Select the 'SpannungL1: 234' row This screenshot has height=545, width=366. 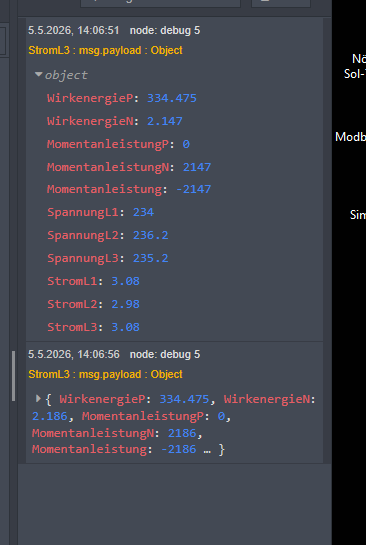pos(100,212)
